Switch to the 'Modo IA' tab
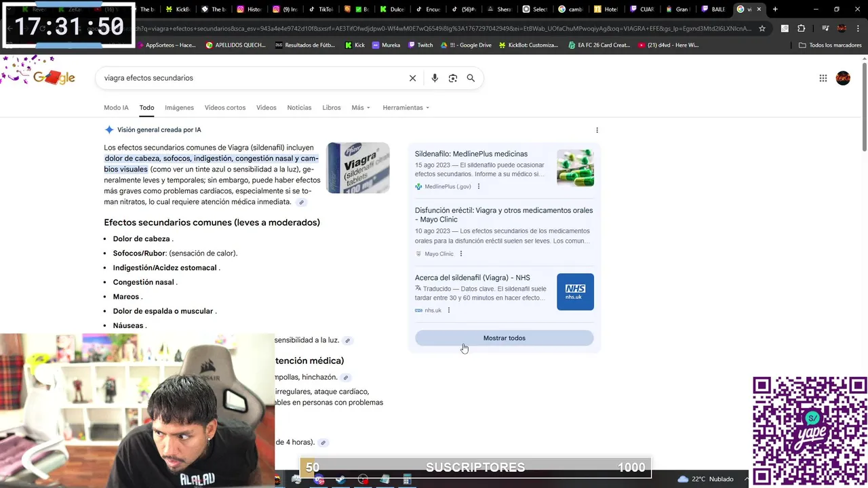This screenshot has height=488, width=868. [116, 108]
